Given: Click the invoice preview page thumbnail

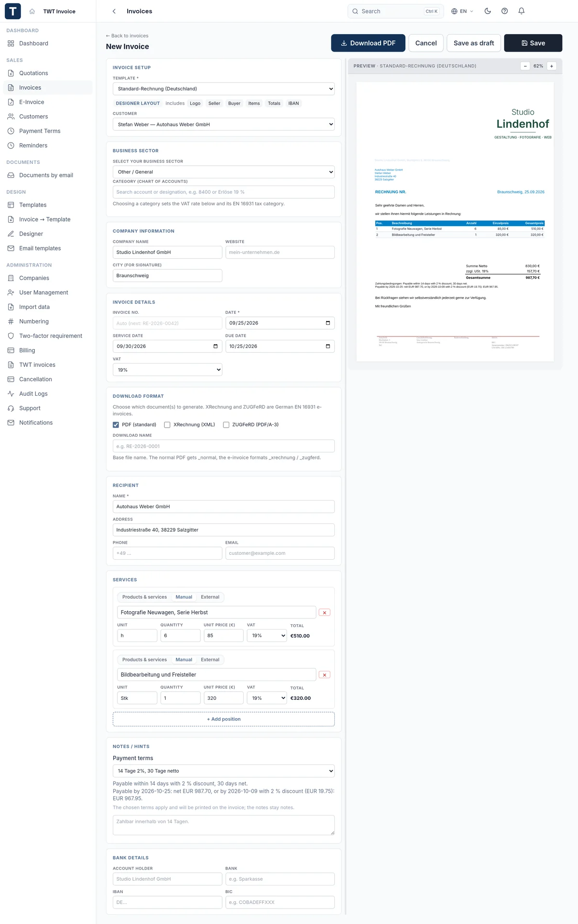Looking at the screenshot, I should coord(455,222).
